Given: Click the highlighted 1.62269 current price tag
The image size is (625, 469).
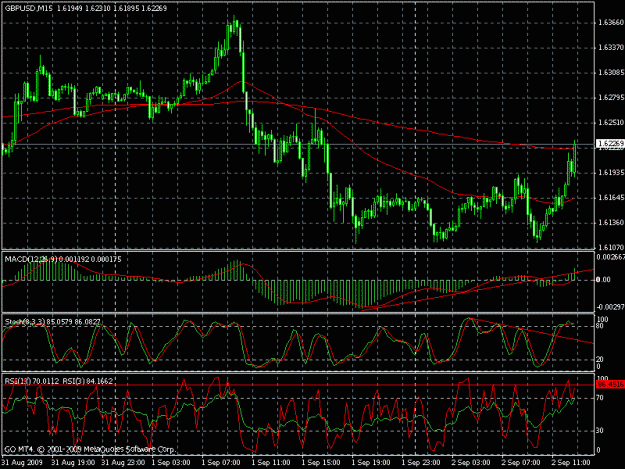Looking at the screenshot, I should tap(610, 143).
